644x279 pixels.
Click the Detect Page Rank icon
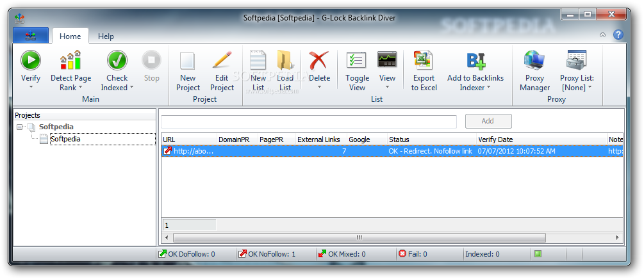(70, 60)
